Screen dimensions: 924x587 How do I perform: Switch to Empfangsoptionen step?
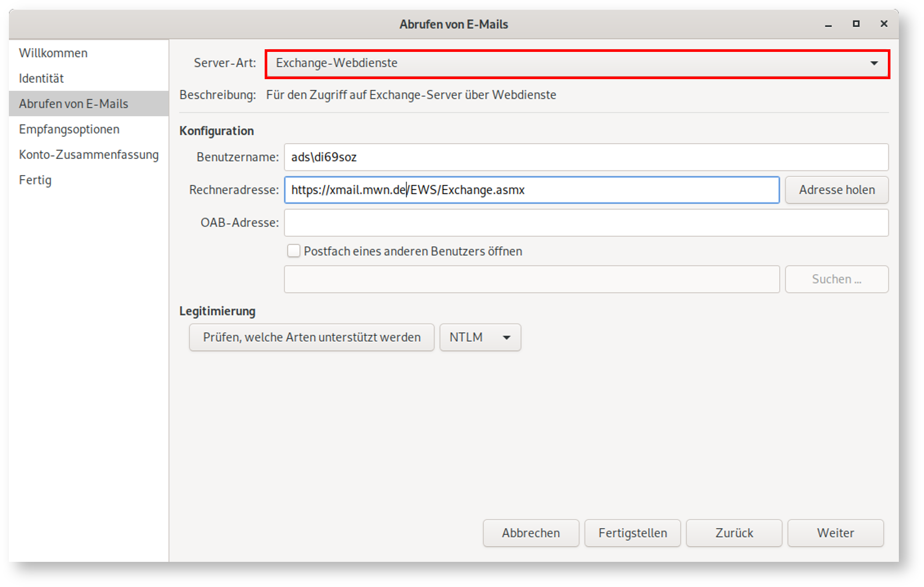tap(69, 129)
